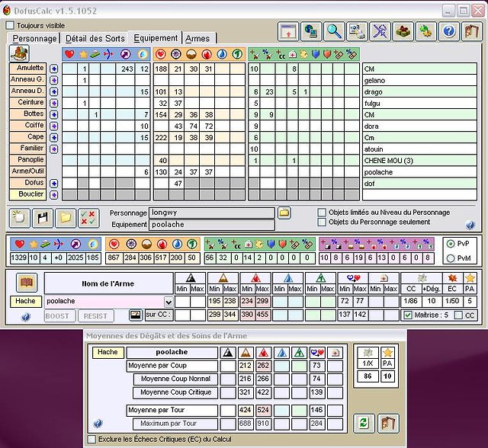Screen dimensions: 488x448
Task: Switch to the Personnage tab
Action: click(x=34, y=38)
